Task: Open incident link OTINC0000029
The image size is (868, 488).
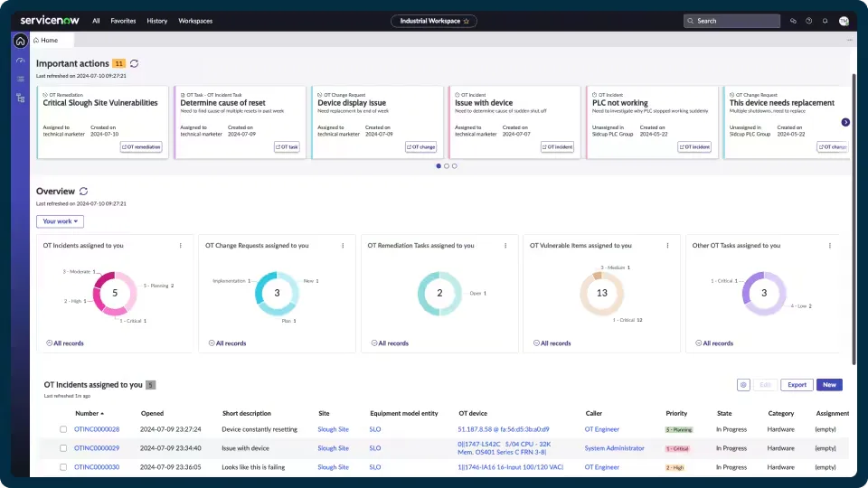Action: point(97,448)
